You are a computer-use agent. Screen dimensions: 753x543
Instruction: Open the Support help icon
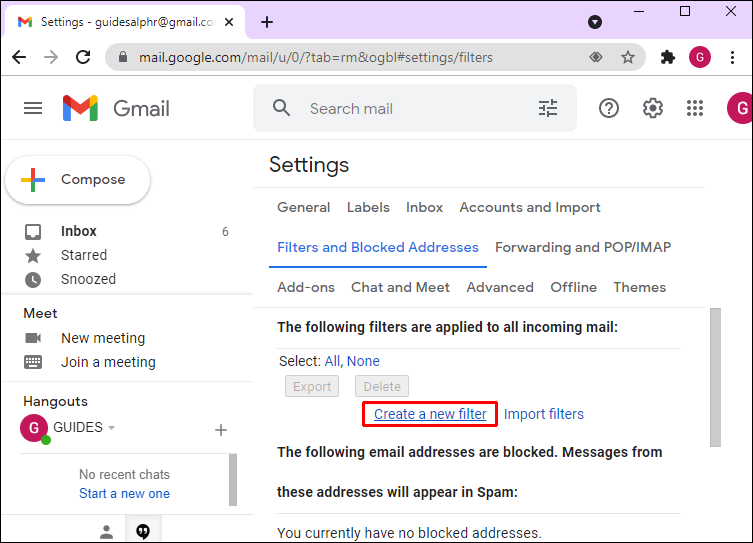tap(608, 108)
